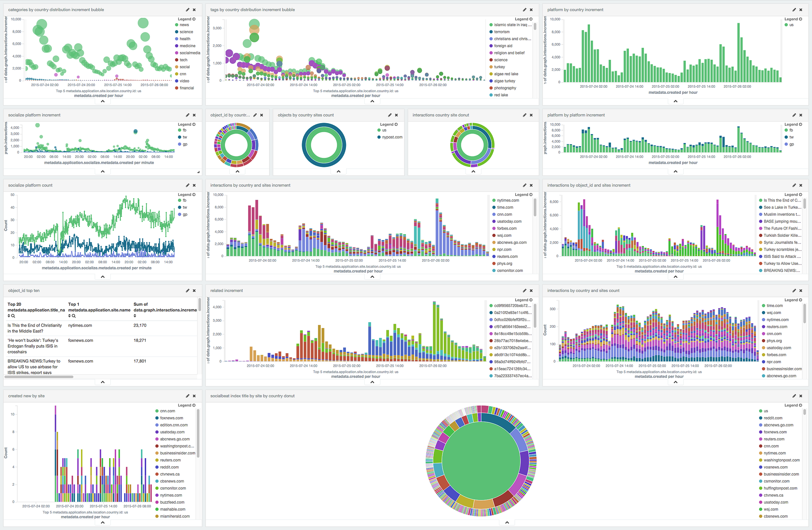Edit the created new by site panel
This screenshot has width=812, height=530.
[x=188, y=396]
